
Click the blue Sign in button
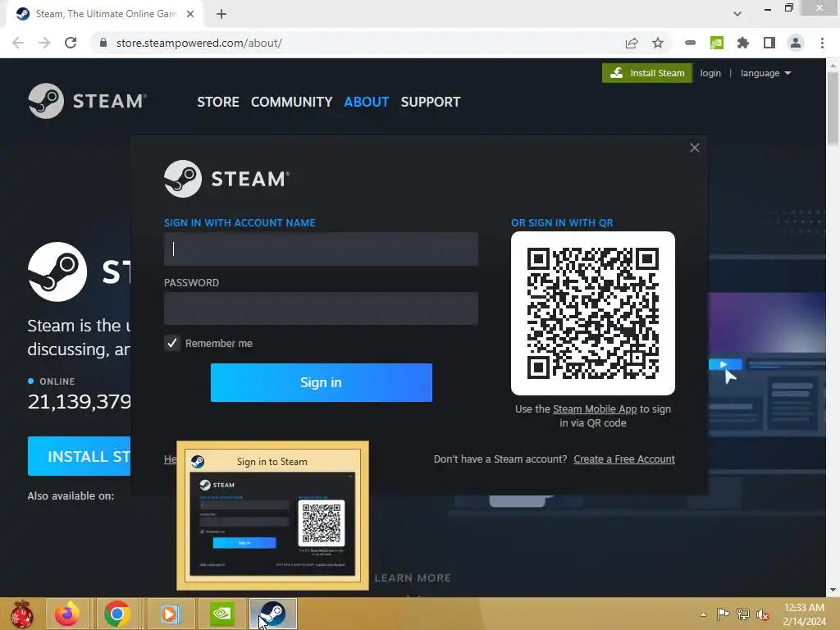(x=321, y=382)
